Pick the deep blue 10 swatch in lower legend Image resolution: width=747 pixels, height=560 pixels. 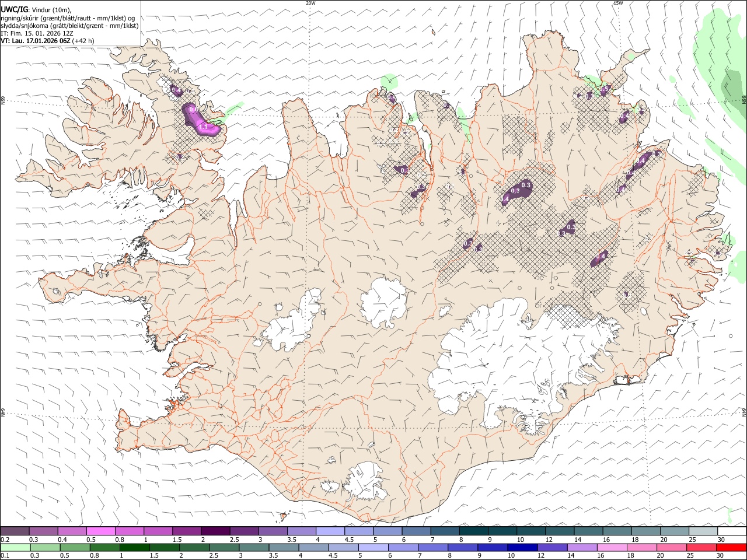pyautogui.click(x=522, y=548)
